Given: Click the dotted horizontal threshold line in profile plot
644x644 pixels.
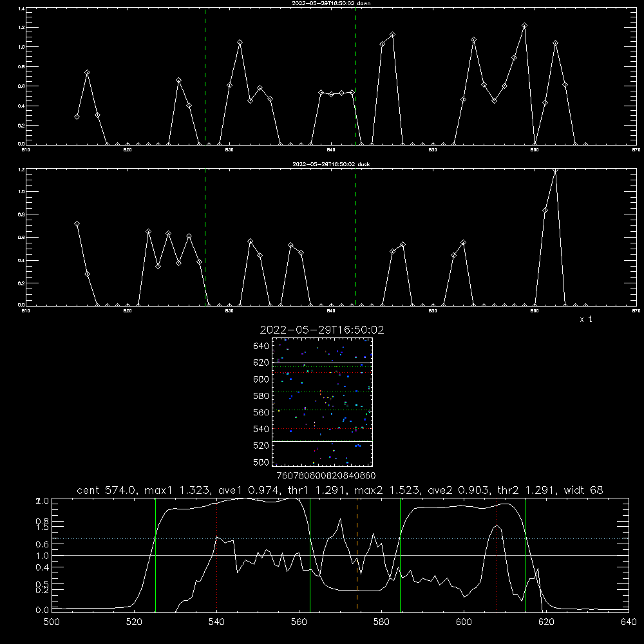Looking at the screenshot, I should (340, 538).
